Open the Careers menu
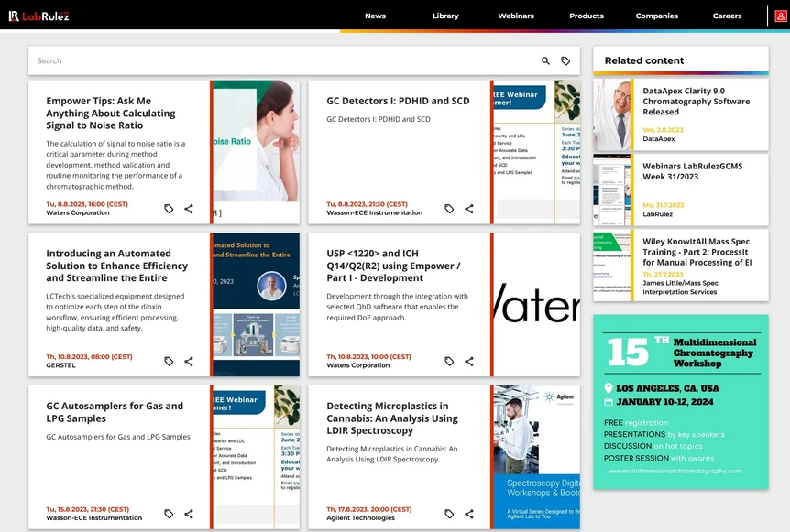790x532 pixels. click(727, 16)
